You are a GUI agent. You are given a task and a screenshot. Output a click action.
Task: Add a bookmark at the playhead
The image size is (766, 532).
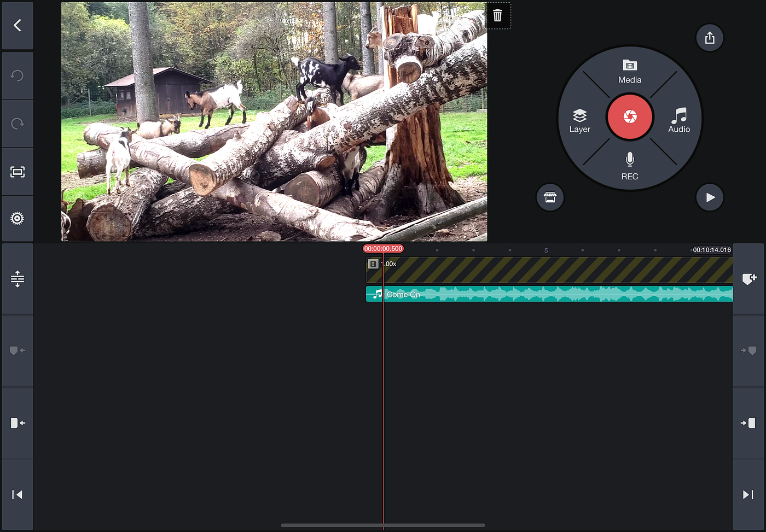(x=748, y=279)
